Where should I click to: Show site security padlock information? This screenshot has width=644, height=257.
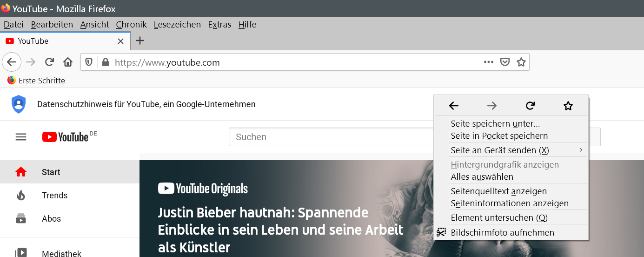point(105,62)
